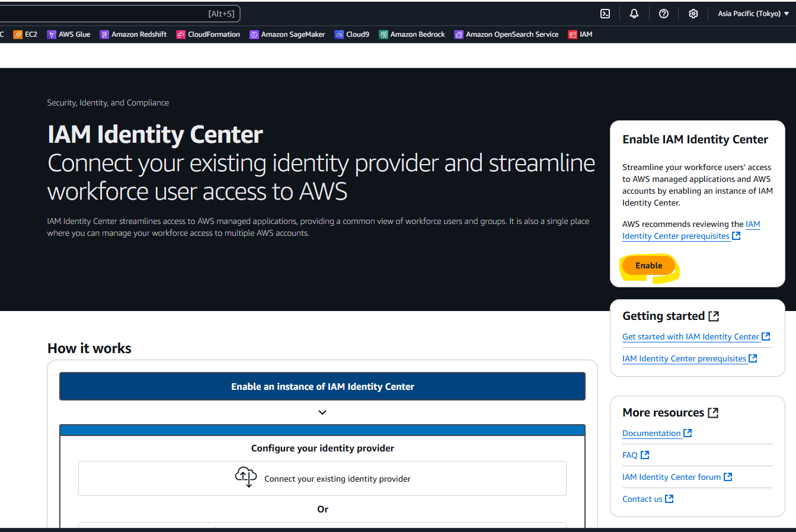Viewport: 796px width, 532px height.
Task: Click the EC2 service icon in favorites bar
Action: point(18,34)
